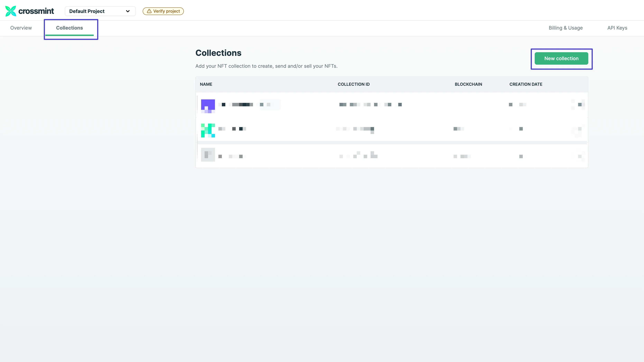Screen dimensions: 644x362
Task: Click the gray bottom collection thumbnail icon
Action: click(208, 155)
